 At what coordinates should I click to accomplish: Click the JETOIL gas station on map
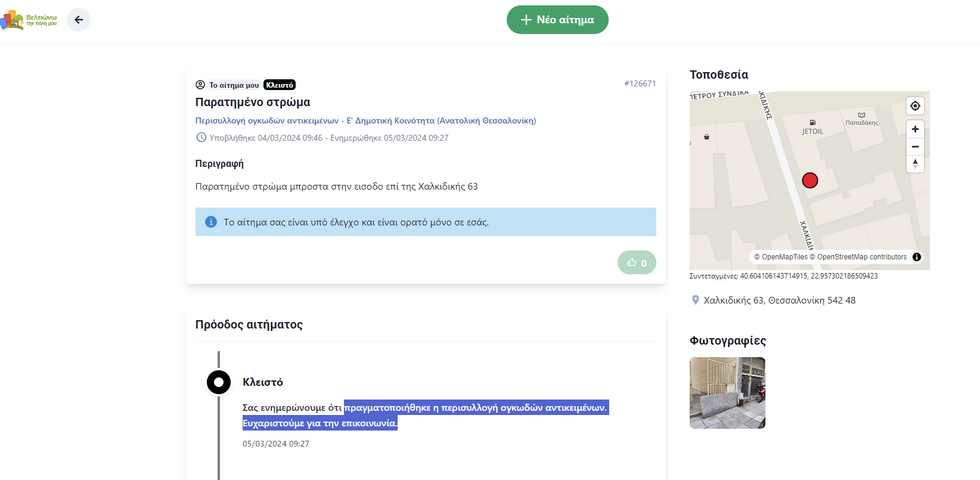812,128
